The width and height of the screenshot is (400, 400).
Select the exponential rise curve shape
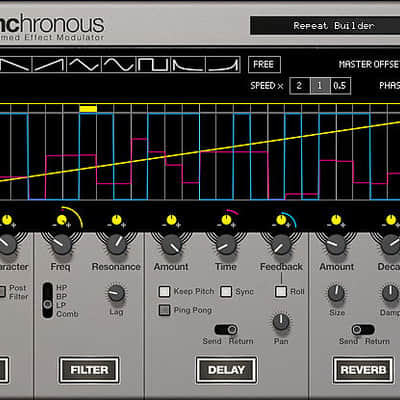coord(223,64)
